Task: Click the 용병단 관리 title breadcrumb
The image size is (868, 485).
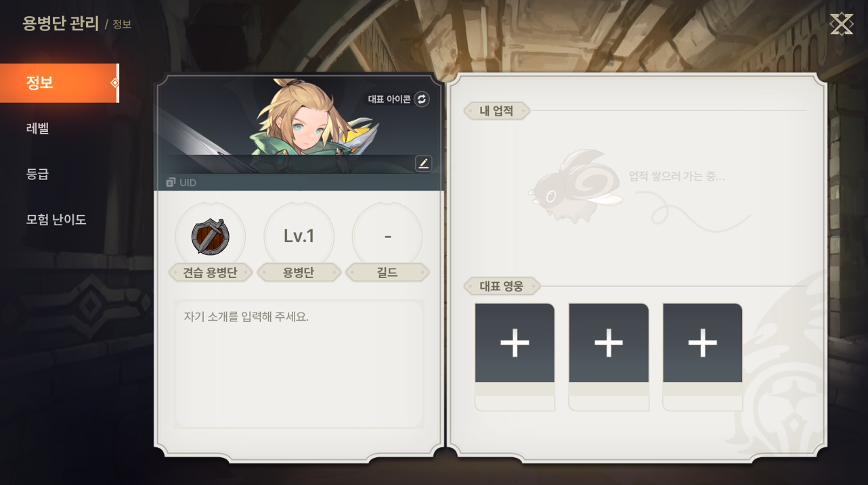Action: point(61,23)
